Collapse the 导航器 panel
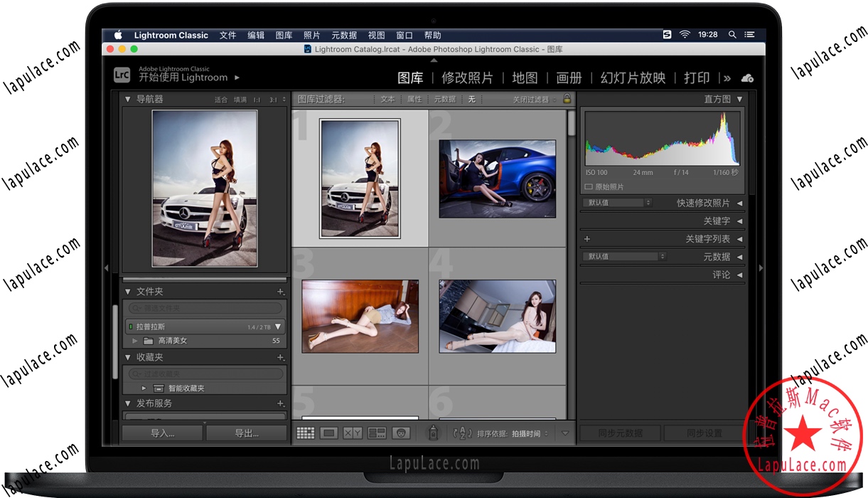The image size is (868, 498). pyautogui.click(x=127, y=99)
